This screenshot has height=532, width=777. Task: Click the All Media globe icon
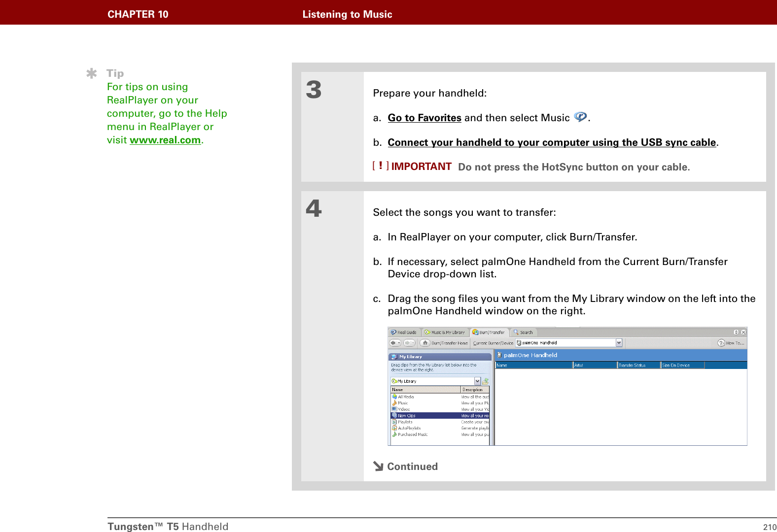[394, 397]
